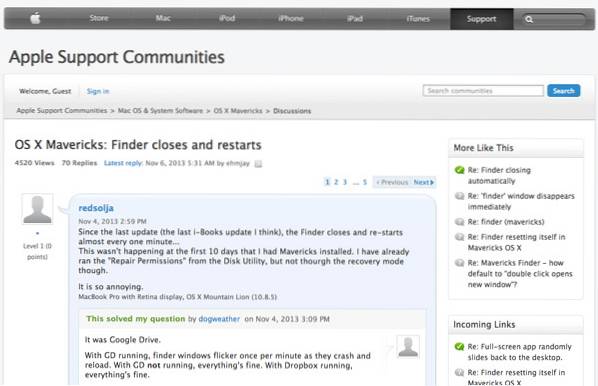
Task: Open 'Re: finder (mavericks)' thread
Action: [506, 222]
